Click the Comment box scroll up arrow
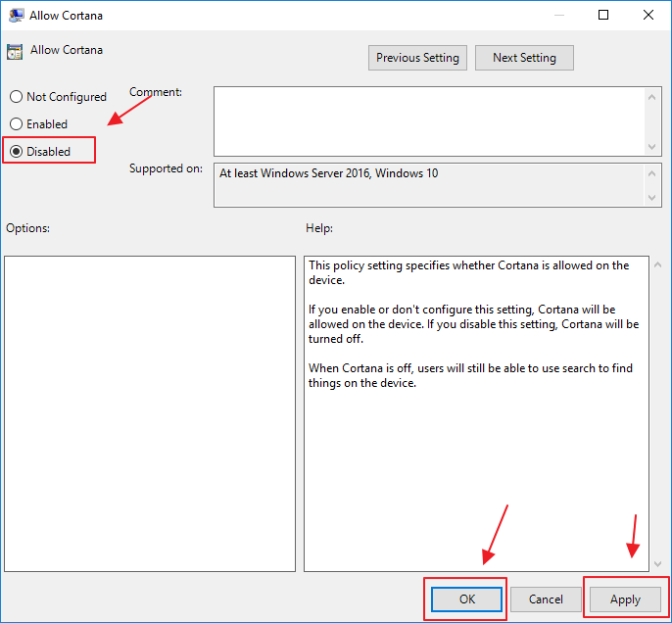The width and height of the screenshot is (672, 623). click(651, 97)
